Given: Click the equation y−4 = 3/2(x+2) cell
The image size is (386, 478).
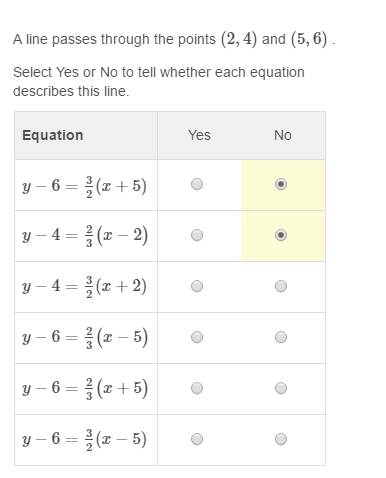Looking at the screenshot, I should pyautogui.click(x=86, y=287).
